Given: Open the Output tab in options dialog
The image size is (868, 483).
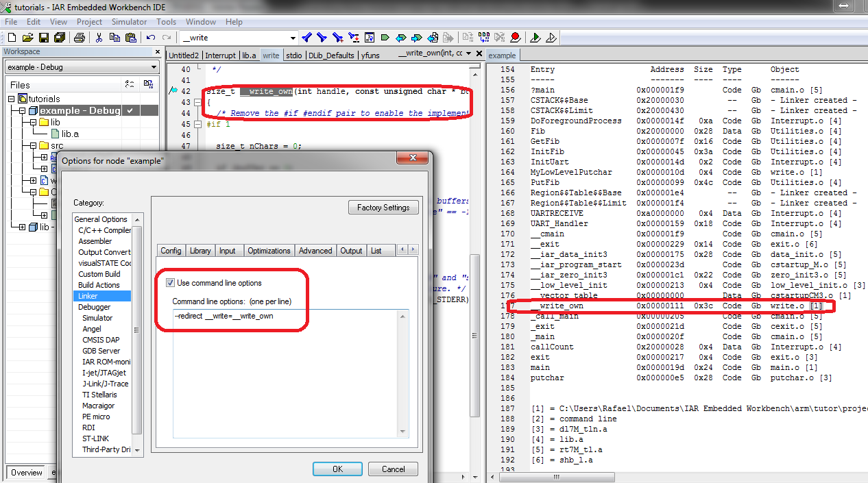Looking at the screenshot, I should (351, 251).
